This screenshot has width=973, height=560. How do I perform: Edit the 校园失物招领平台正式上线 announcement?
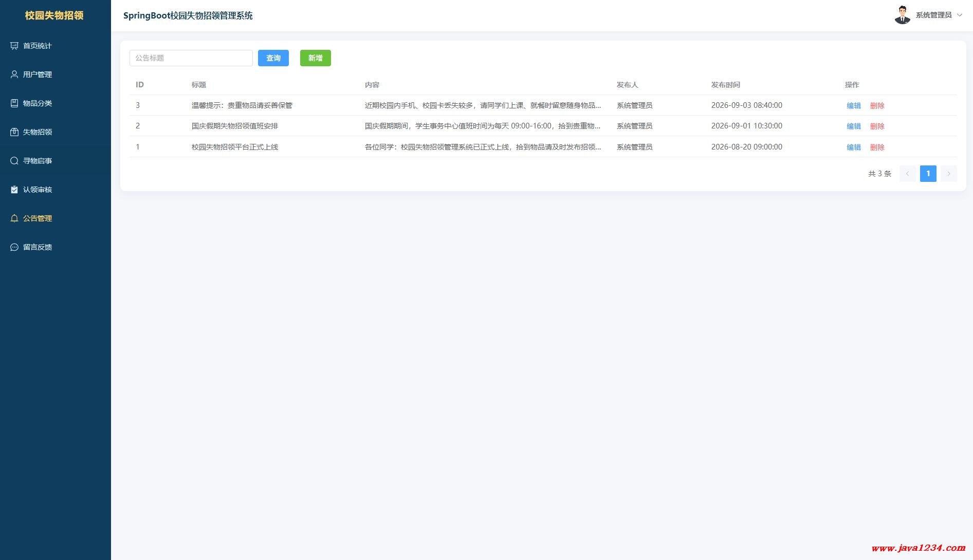click(x=854, y=147)
